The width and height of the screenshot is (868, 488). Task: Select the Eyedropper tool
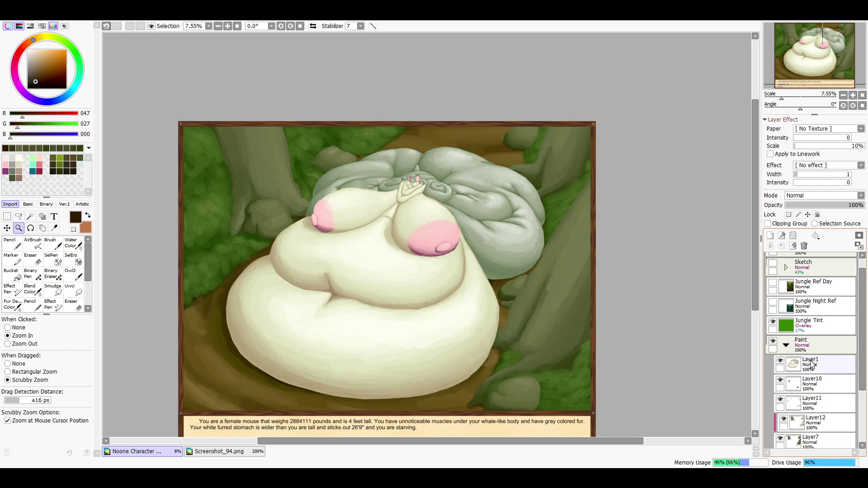54,228
